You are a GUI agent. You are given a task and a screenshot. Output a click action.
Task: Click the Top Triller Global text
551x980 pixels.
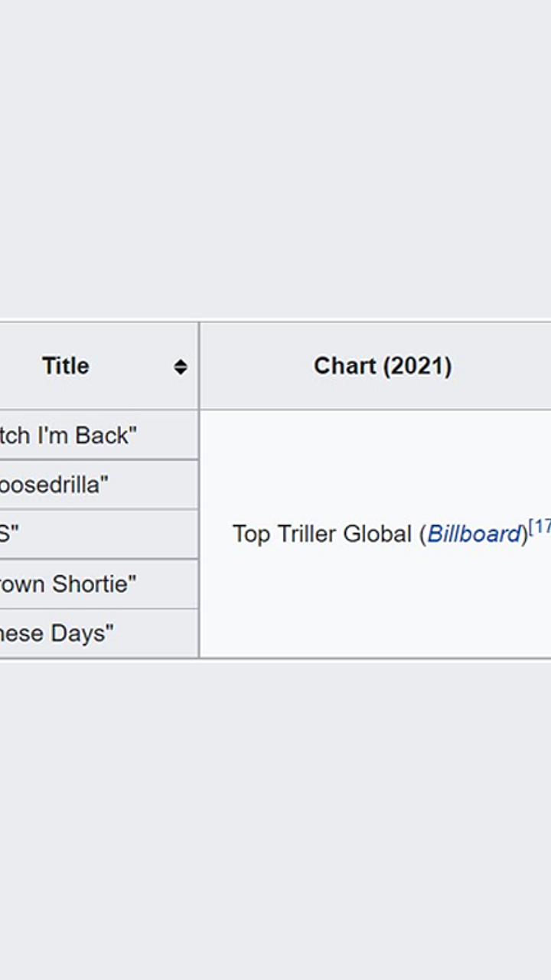pos(322,534)
